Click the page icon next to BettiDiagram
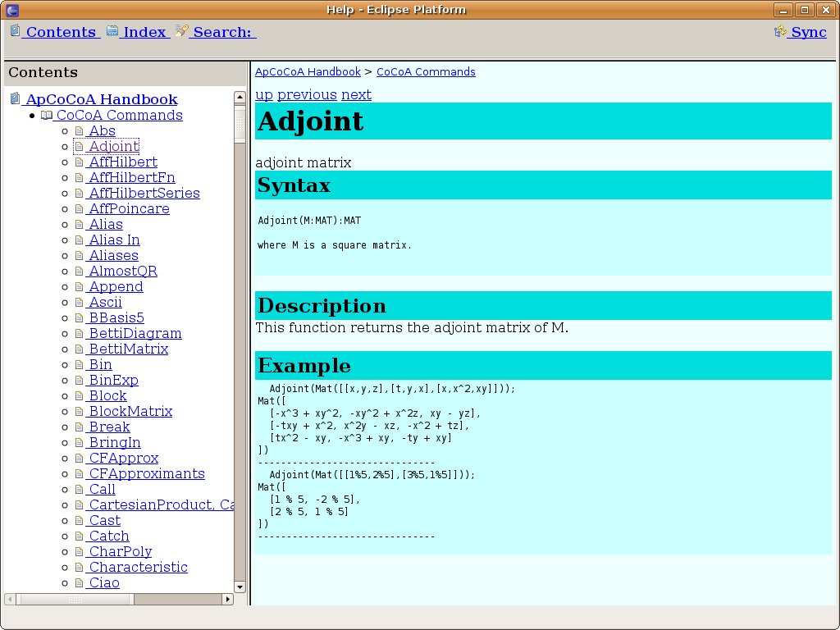 coord(80,333)
